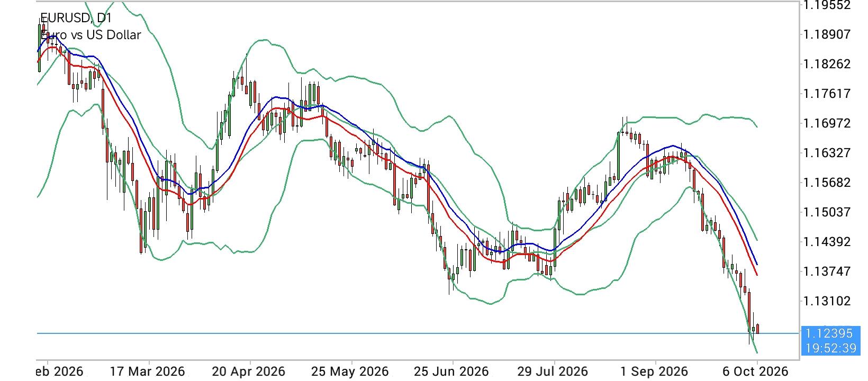Viewport: 868px width, 381px height.
Task: Click the 25 May 2026 date label
Action: (x=350, y=371)
